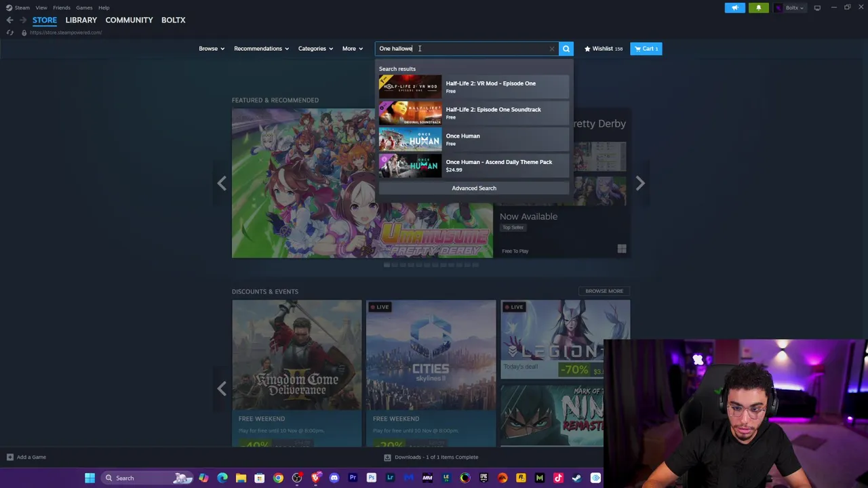
Task: Click the store URL address text
Action: [66, 33]
